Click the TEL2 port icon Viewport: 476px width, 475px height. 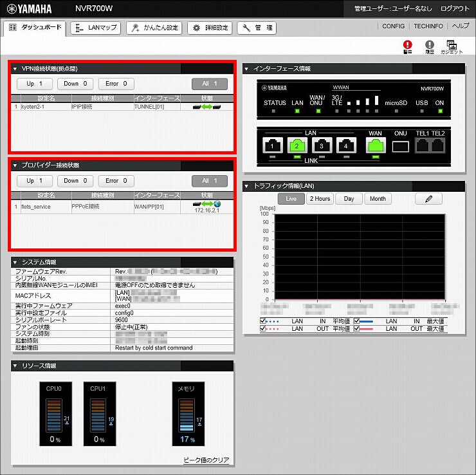pos(437,145)
